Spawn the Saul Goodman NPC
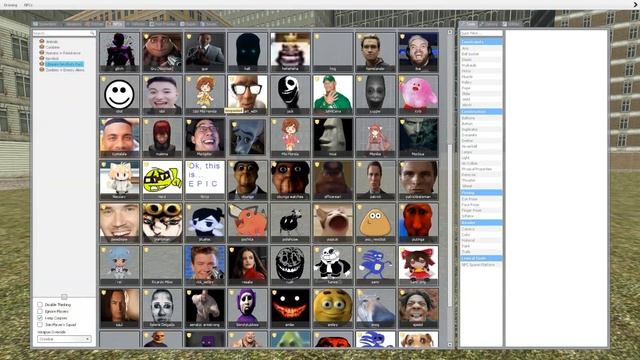The image size is (640, 360). pyautogui.click(x=119, y=308)
